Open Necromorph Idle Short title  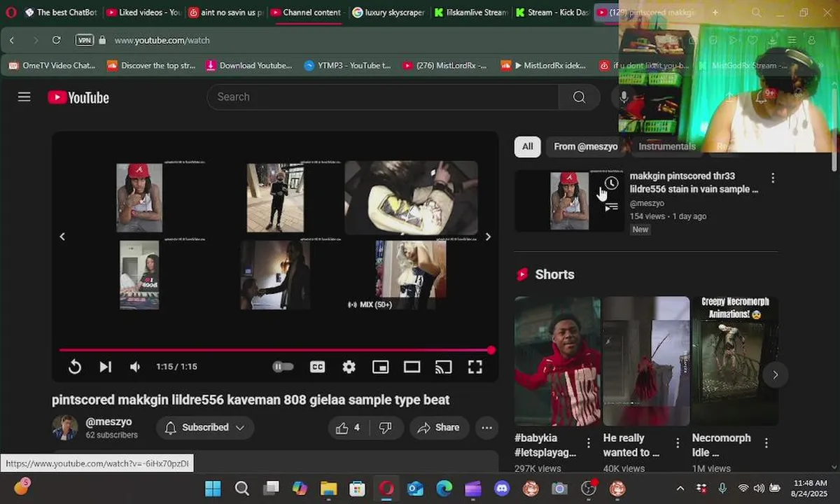coord(721,445)
